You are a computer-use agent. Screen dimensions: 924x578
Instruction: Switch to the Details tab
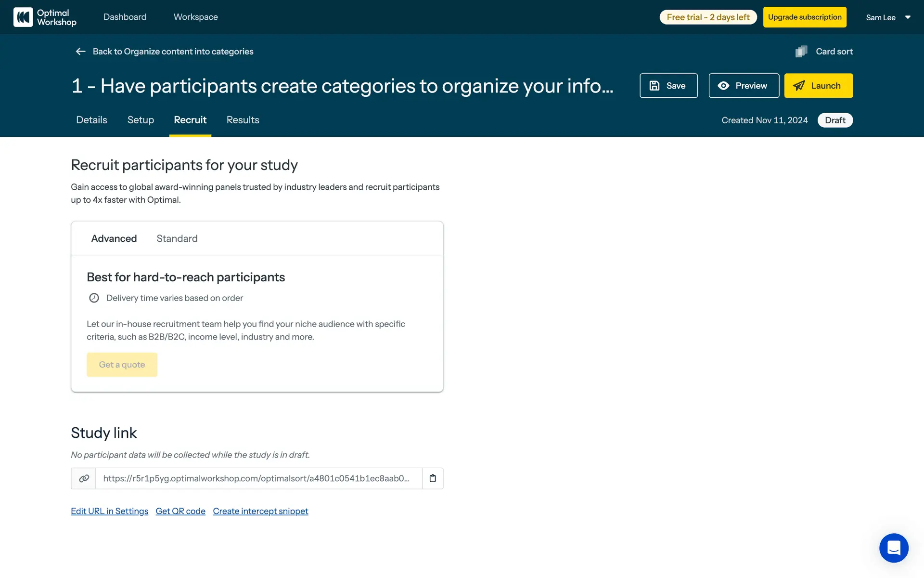[x=91, y=120]
